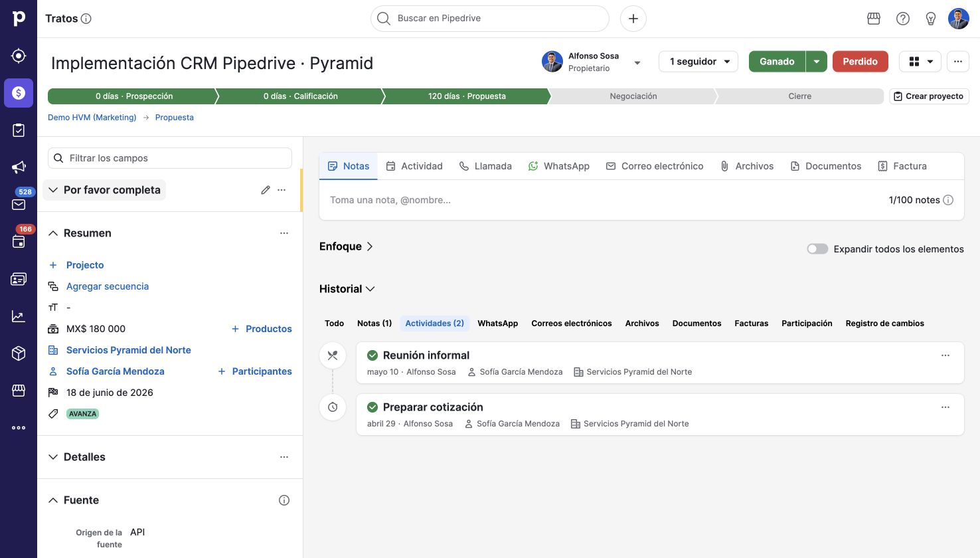Open Deals dollar icon in sidebar
Image resolution: width=980 pixels, height=558 pixels.
[19, 93]
